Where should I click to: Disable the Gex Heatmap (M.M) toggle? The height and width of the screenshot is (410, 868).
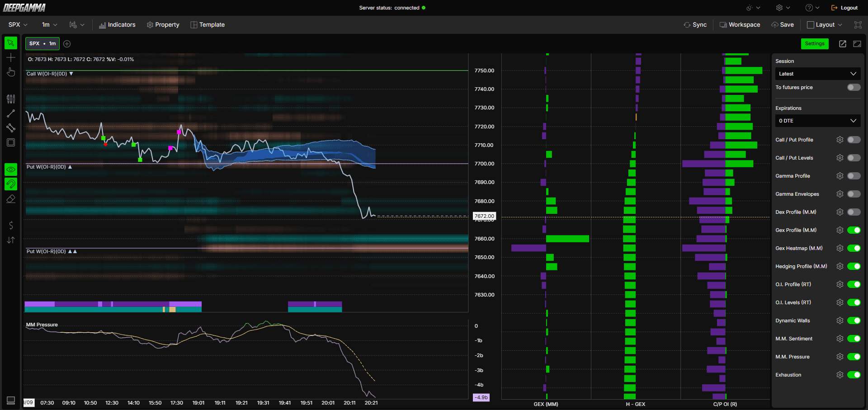[x=854, y=248]
